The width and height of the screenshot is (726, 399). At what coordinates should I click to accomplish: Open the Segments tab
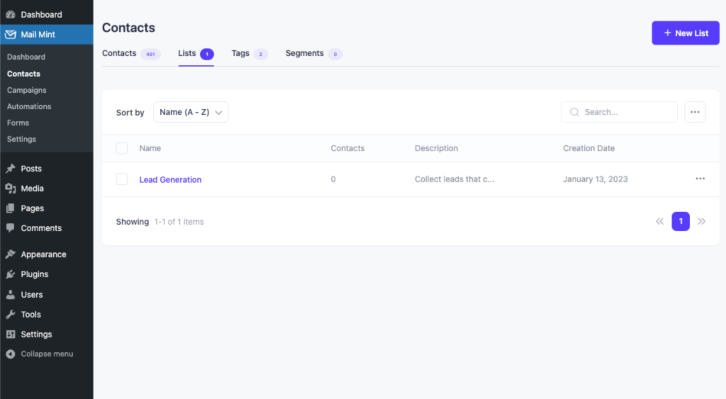(313, 53)
